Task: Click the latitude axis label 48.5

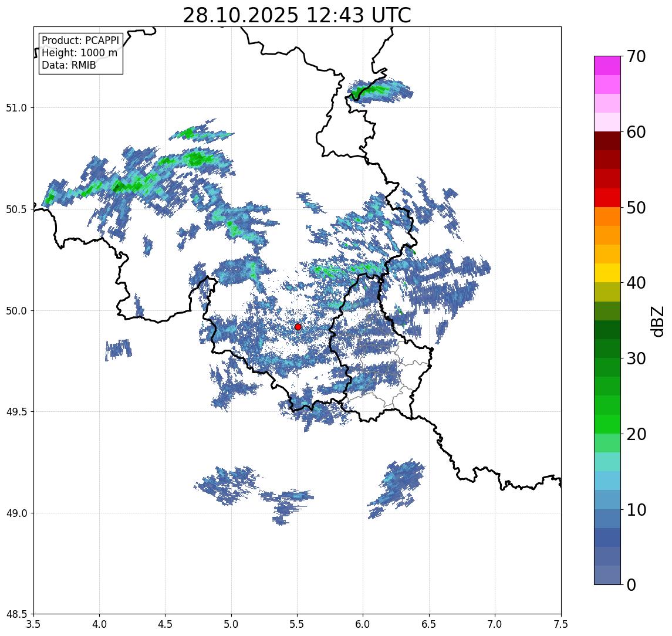Action: coord(16,614)
